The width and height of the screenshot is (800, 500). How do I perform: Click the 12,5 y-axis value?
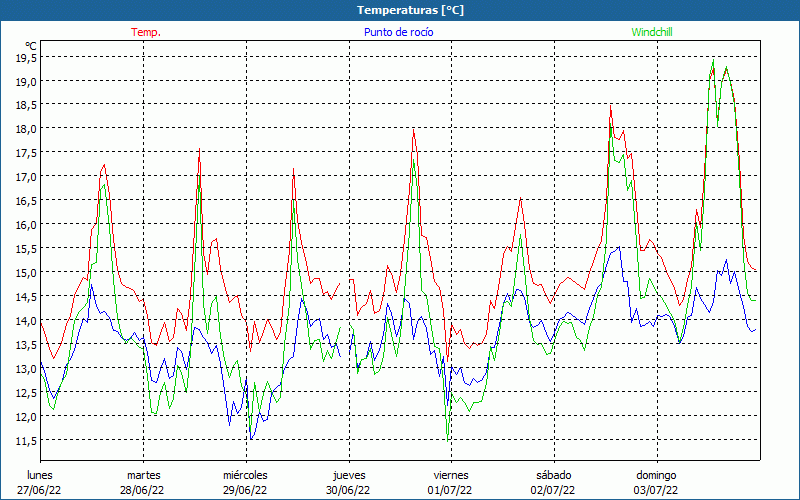pos(26,392)
